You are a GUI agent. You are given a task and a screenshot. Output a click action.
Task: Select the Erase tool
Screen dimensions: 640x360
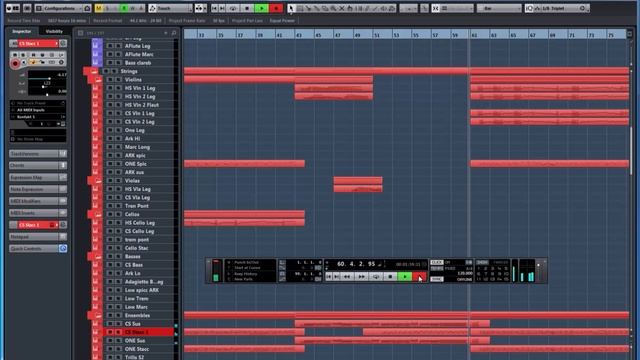(325, 8)
